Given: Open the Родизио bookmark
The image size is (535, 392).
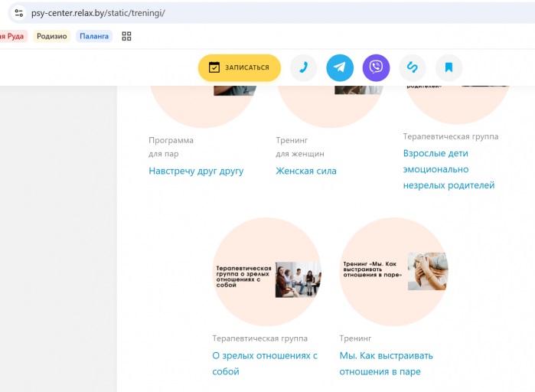Looking at the screenshot, I should pyautogui.click(x=52, y=36).
